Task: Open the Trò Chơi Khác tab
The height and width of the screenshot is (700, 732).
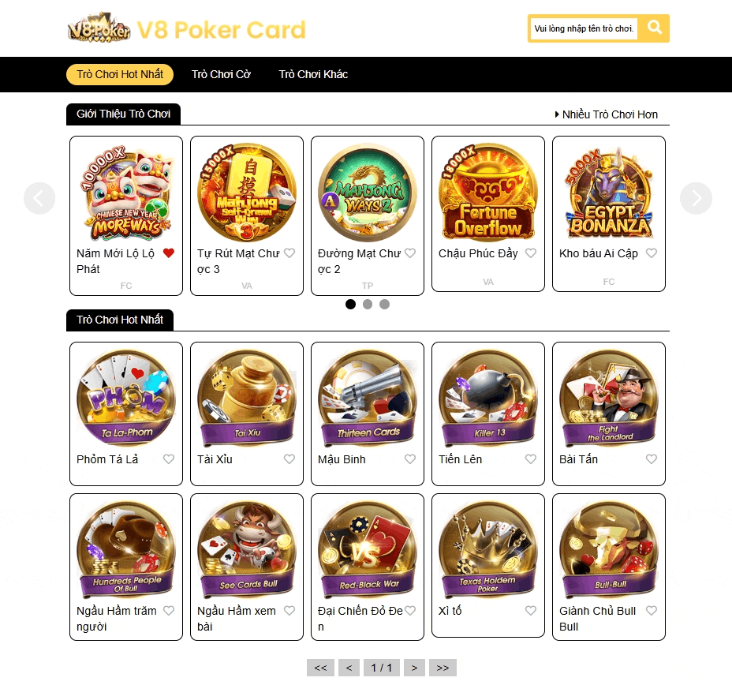Action: click(313, 74)
